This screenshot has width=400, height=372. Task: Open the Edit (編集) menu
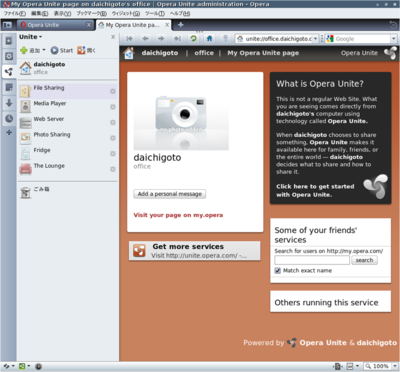tap(40, 13)
